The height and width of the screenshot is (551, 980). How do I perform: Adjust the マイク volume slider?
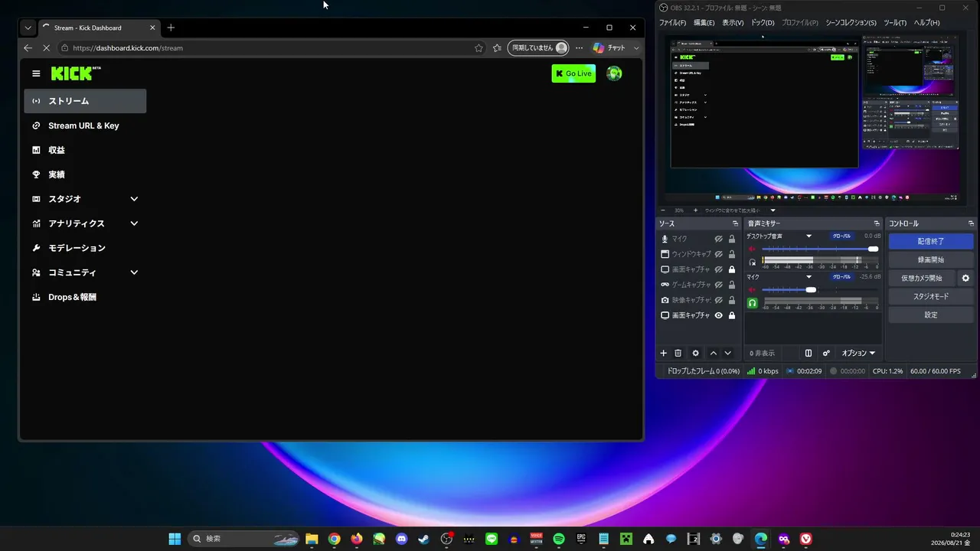click(820, 290)
